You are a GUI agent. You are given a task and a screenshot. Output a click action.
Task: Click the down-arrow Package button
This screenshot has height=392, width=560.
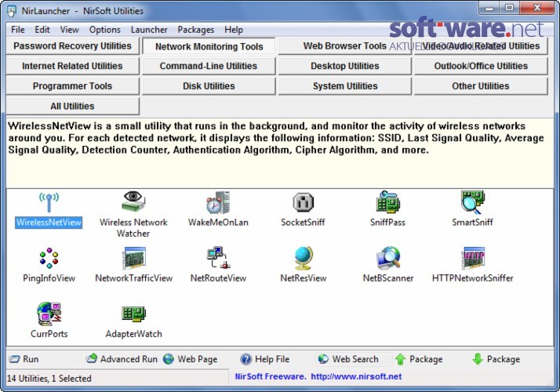(x=496, y=359)
